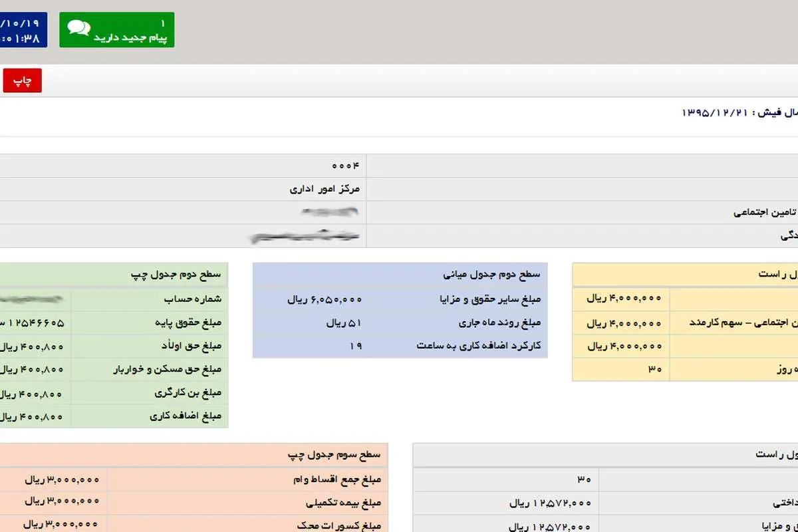Select the '۳۰' value in the gray bottom table

pyautogui.click(x=584, y=478)
